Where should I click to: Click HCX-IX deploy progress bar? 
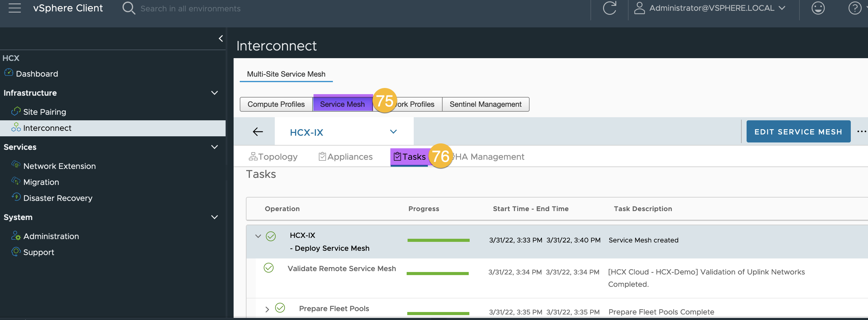pyautogui.click(x=438, y=240)
